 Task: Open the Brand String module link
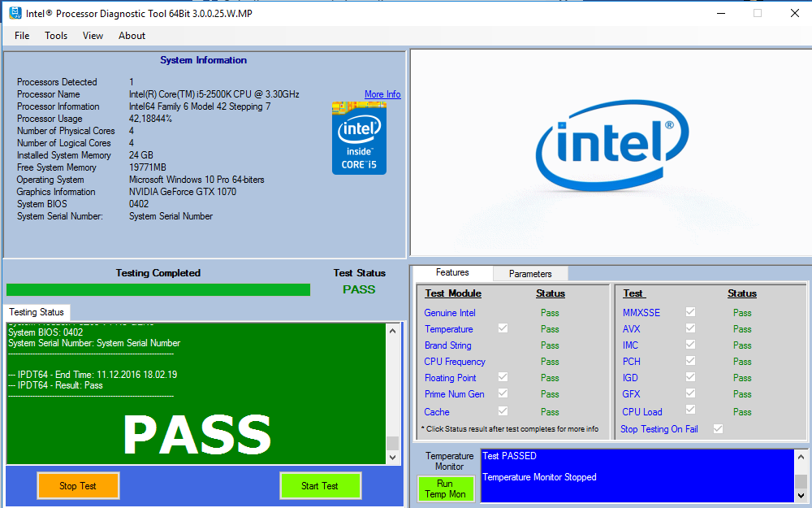pos(448,345)
